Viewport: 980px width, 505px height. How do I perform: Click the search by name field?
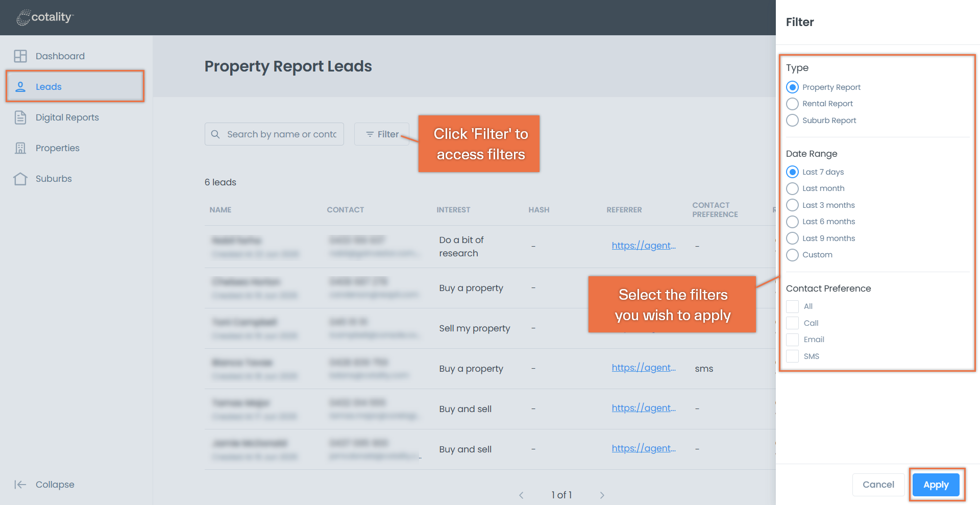click(274, 134)
